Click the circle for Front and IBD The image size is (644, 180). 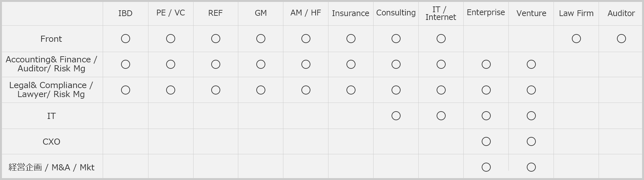coord(126,39)
